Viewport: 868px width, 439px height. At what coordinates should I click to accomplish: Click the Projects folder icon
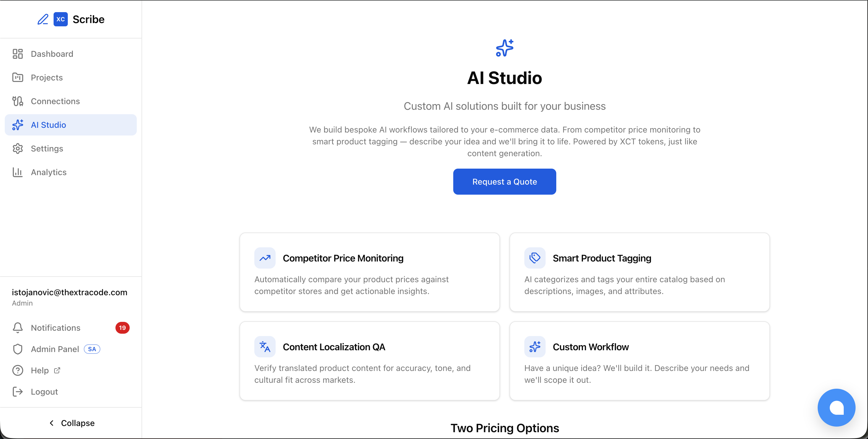tap(17, 78)
